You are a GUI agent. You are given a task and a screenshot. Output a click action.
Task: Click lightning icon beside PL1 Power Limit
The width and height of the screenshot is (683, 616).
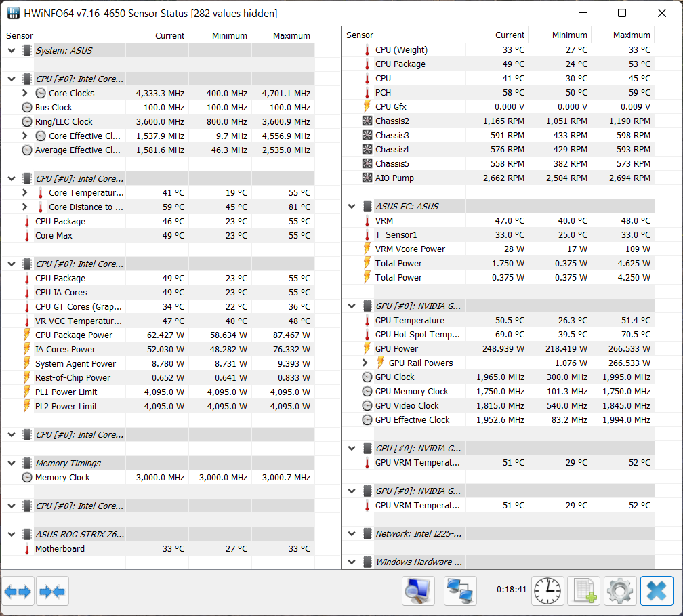(27, 392)
